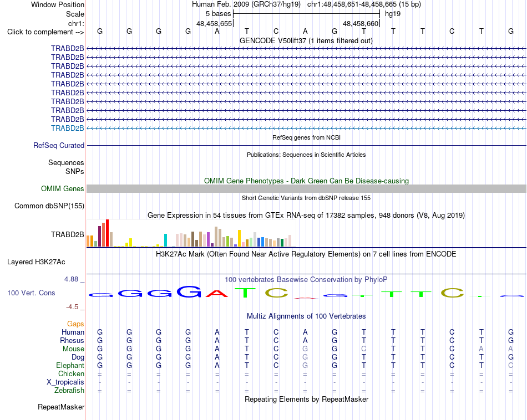The height and width of the screenshot is (420, 527).
Task: Click the cyan bar in GTEx expression chart
Action: [165, 240]
